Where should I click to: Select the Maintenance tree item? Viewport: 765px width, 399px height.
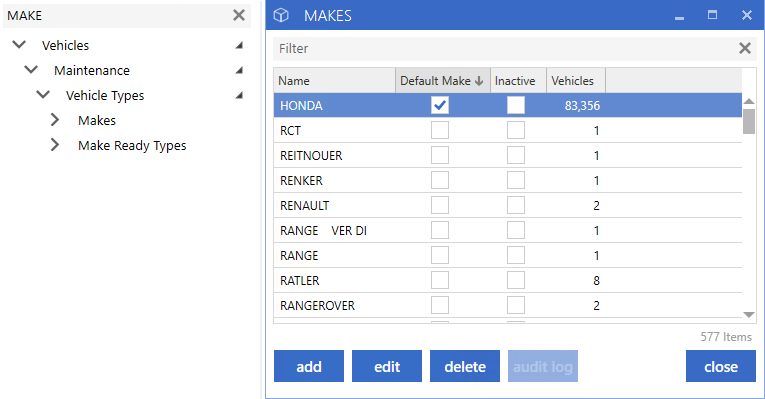pos(92,70)
